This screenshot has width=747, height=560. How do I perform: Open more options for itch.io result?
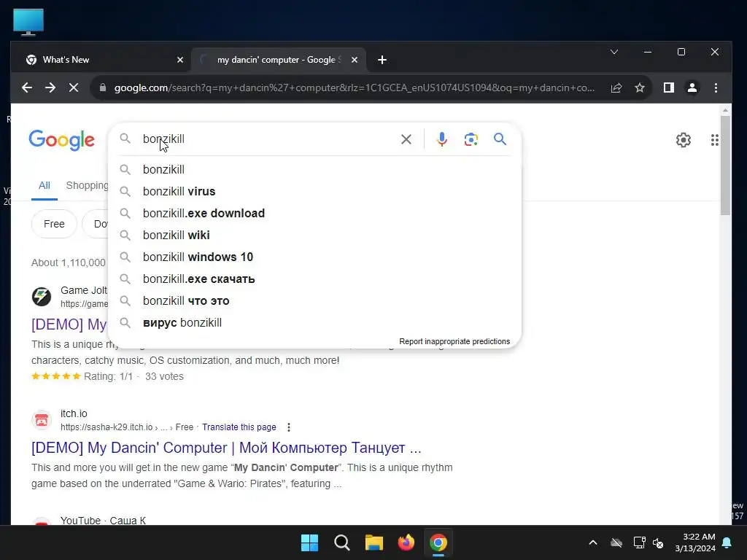pyautogui.click(x=289, y=427)
